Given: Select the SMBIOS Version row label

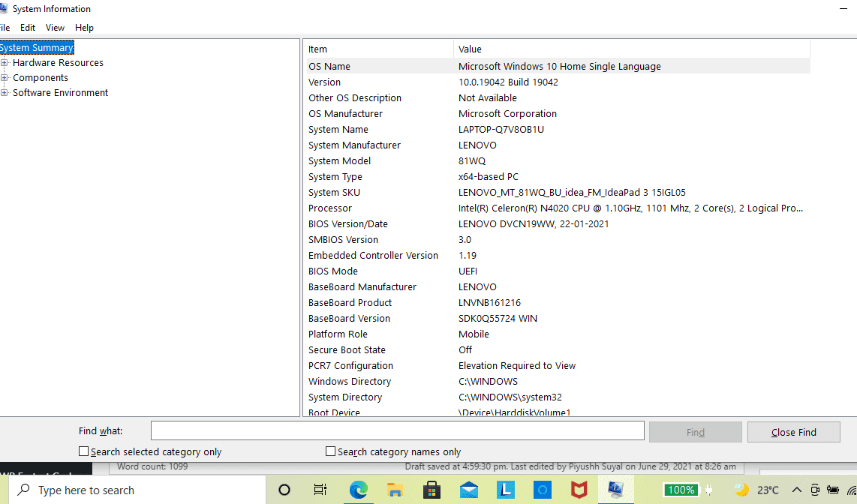Looking at the screenshot, I should 343,240.
